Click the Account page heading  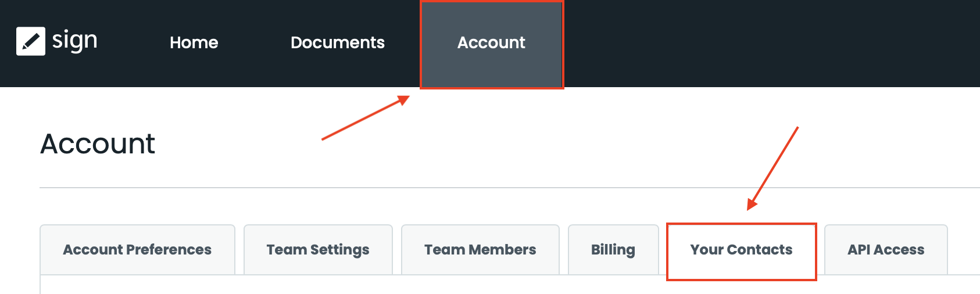click(x=98, y=144)
